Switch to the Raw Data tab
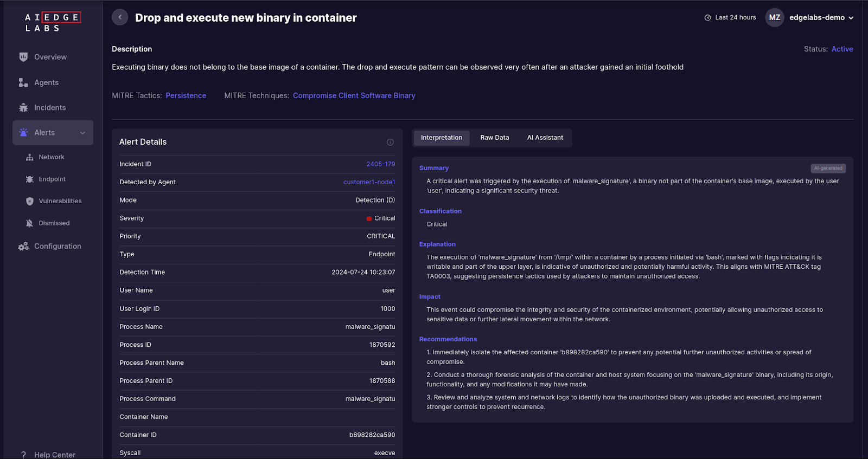 click(x=494, y=138)
